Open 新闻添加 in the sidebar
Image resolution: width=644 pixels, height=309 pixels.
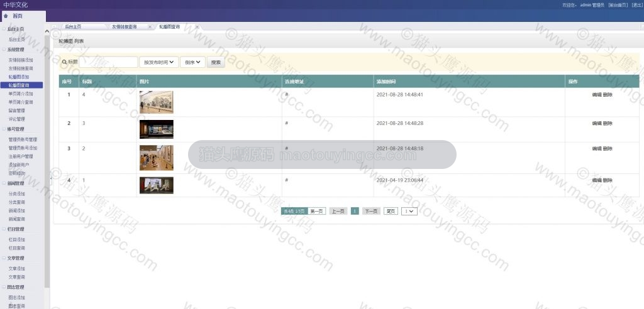tap(17, 210)
